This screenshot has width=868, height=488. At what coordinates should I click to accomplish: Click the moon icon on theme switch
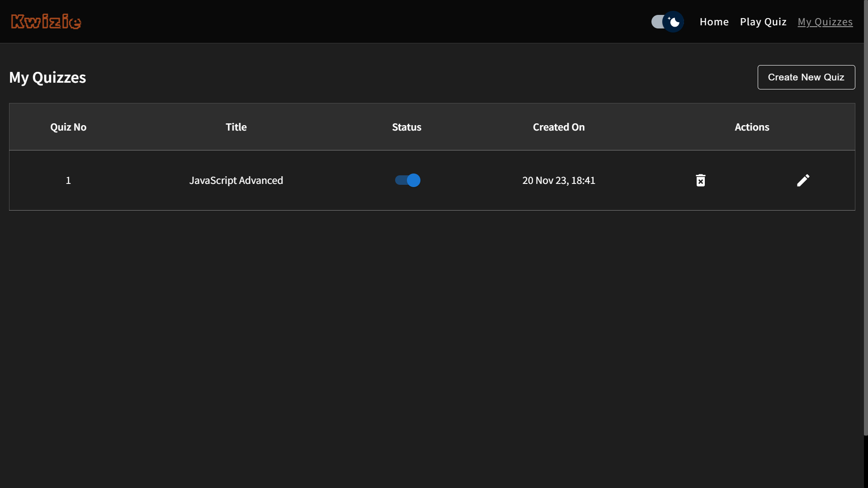(674, 22)
